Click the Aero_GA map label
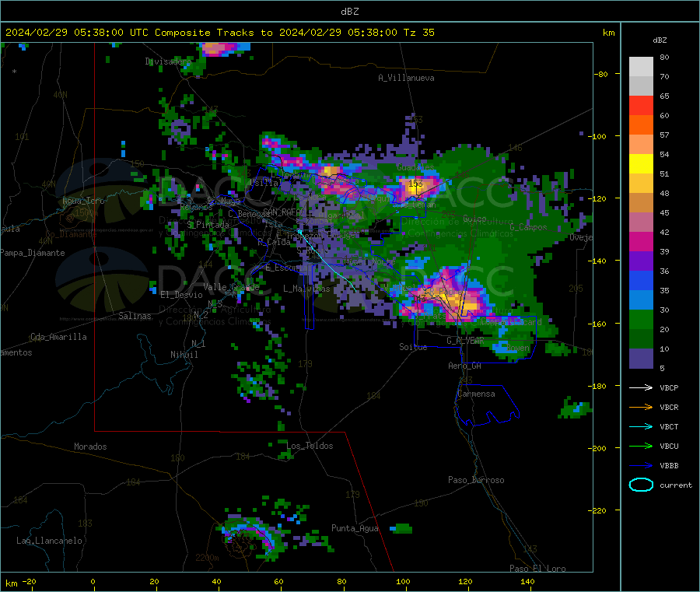Screen dimensions: 700x592 point(464,366)
